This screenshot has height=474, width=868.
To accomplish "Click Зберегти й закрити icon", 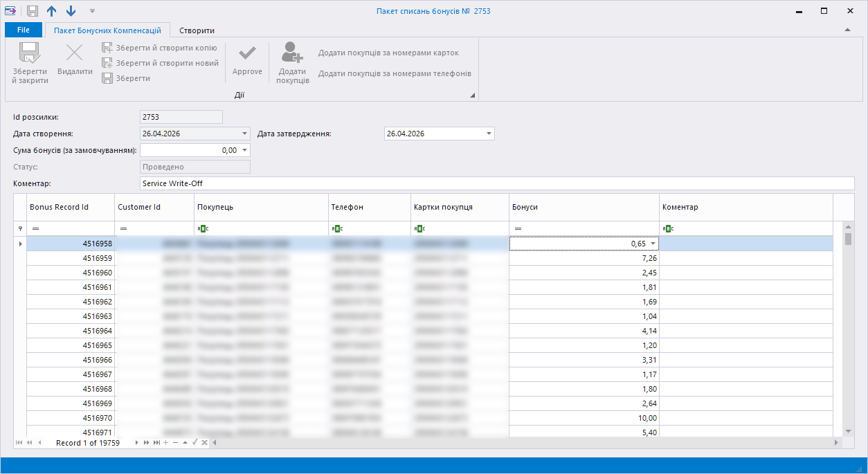I will point(30,54).
